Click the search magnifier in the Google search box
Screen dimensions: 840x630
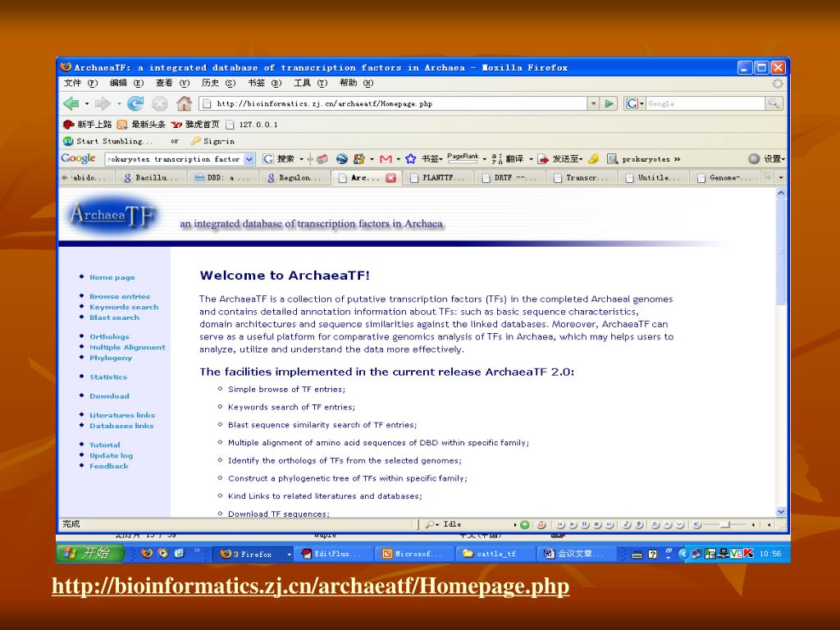[774, 103]
